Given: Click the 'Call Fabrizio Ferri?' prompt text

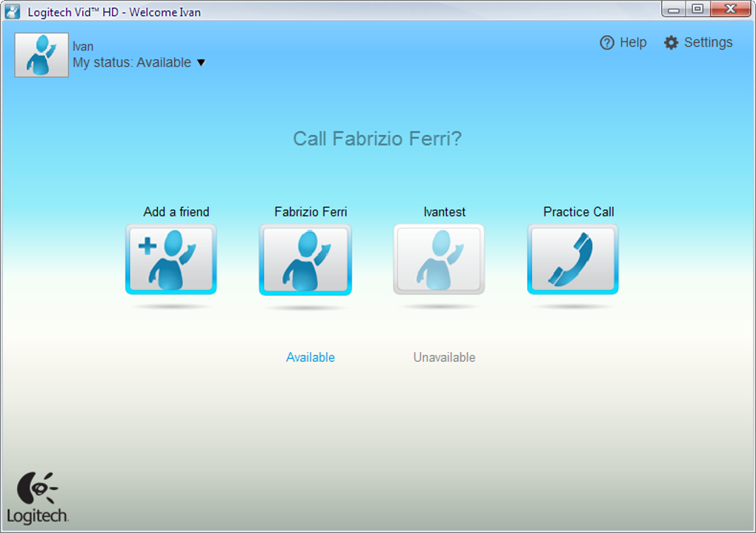Looking at the screenshot, I should [377, 139].
